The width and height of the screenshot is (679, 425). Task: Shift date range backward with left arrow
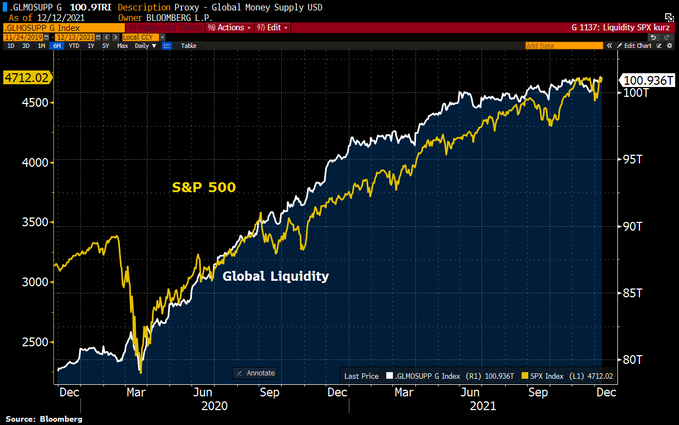[107, 37]
